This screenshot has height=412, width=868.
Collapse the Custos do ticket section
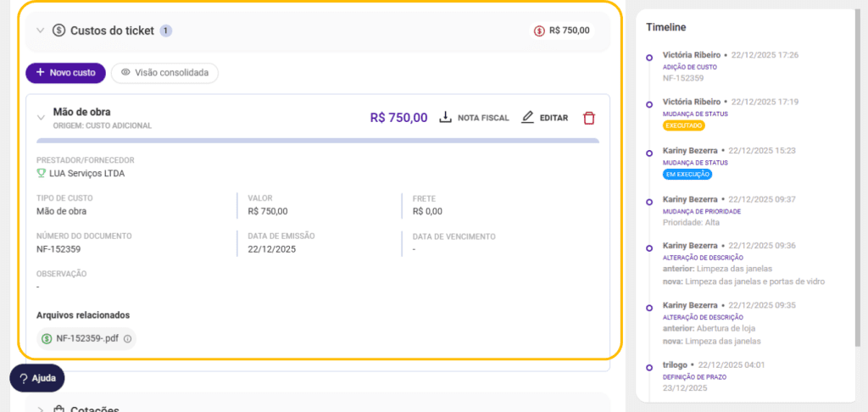pyautogui.click(x=40, y=31)
